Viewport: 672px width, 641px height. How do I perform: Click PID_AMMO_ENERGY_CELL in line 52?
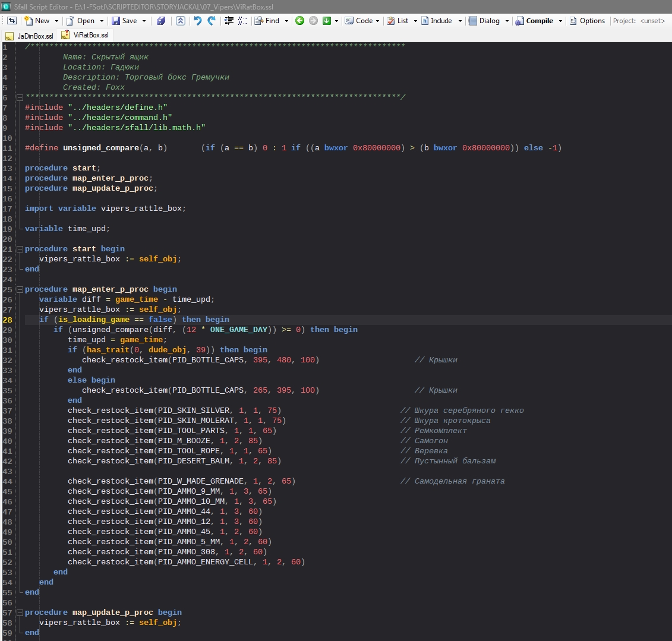[x=206, y=562]
